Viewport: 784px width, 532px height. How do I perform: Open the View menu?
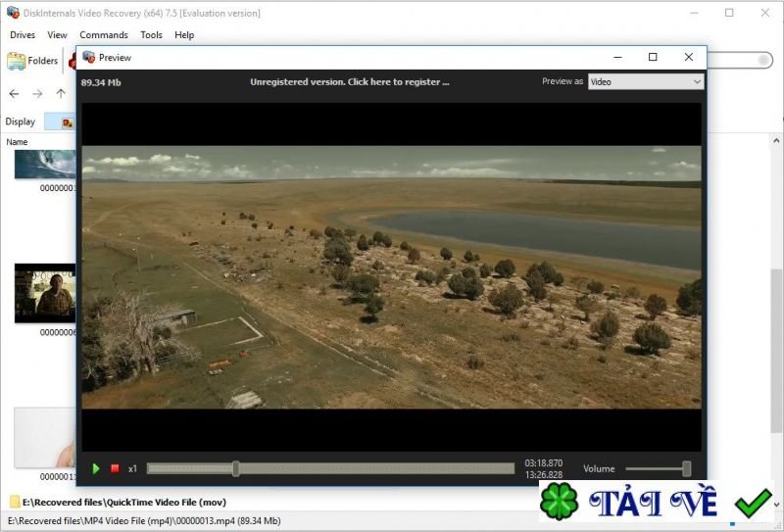pos(57,35)
